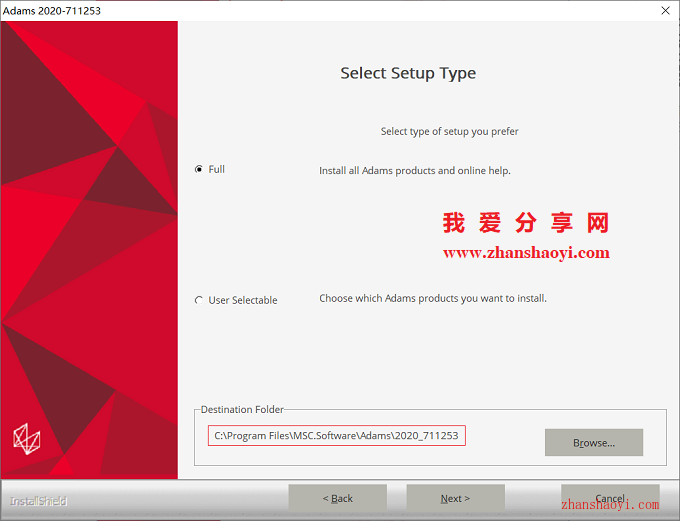Click 'Choose which Adams products you want to install.'

tap(433, 298)
